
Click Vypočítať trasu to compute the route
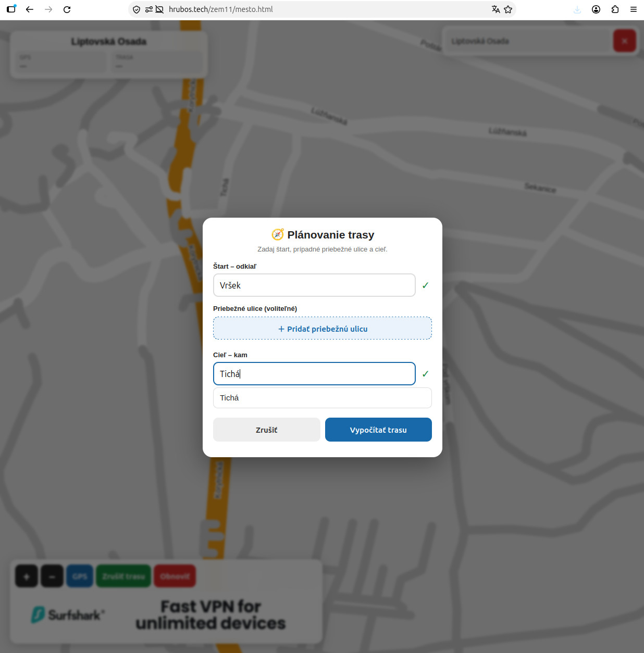coord(378,430)
